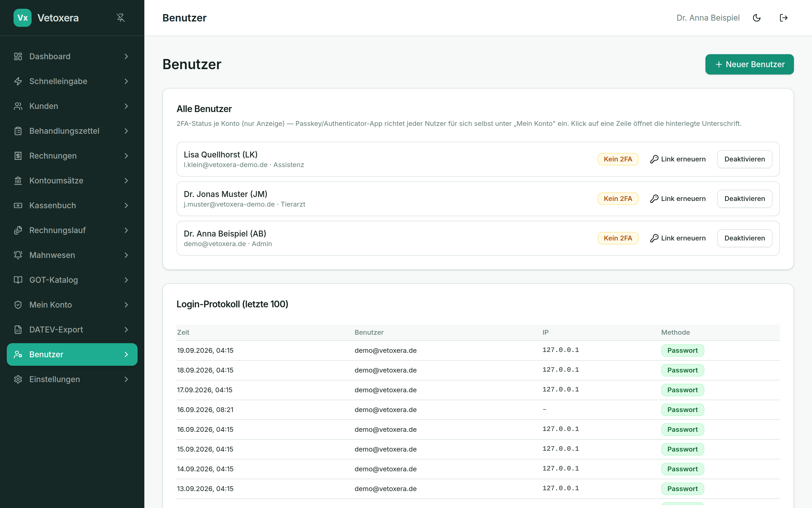The height and width of the screenshot is (508, 812).
Task: Click the Mein Konto shield icon
Action: click(x=18, y=305)
